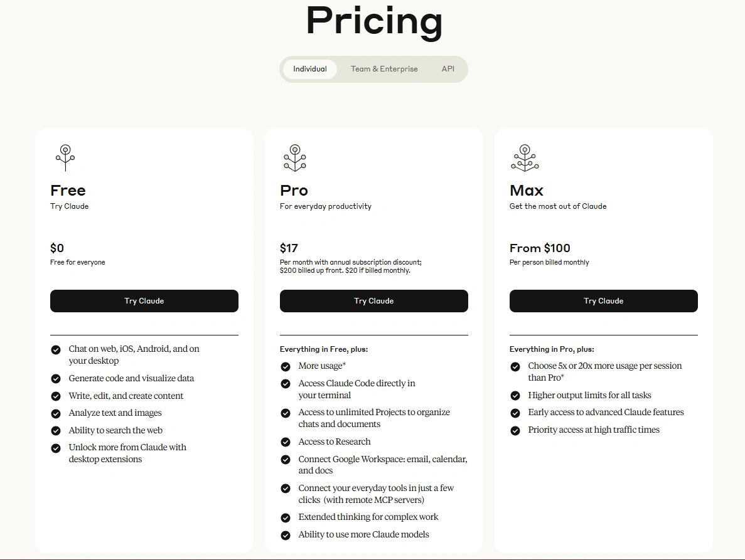
Task: Click the Free plan flower icon
Action: pos(65,158)
